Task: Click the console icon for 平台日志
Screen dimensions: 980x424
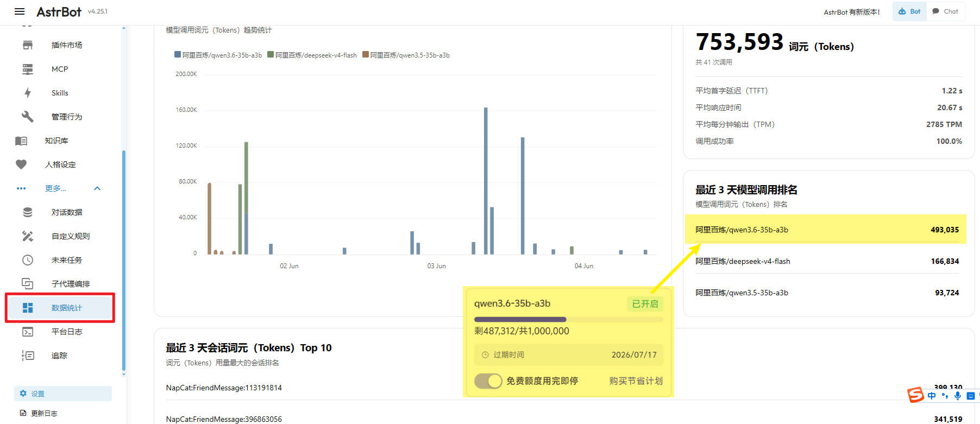Action: (28, 332)
